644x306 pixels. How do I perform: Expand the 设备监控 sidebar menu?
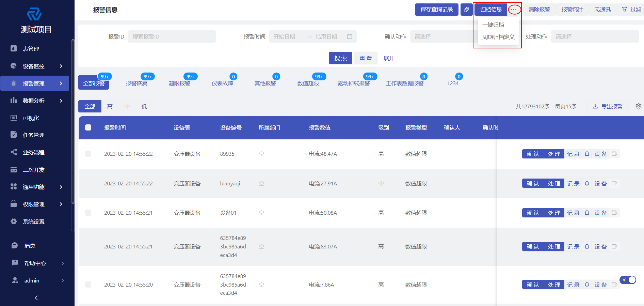(35, 66)
